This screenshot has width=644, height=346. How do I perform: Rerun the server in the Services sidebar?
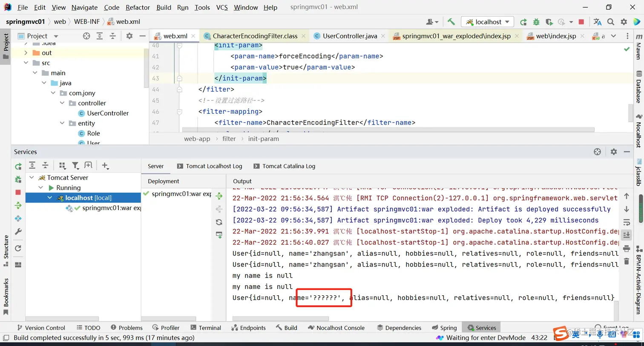[18, 167]
